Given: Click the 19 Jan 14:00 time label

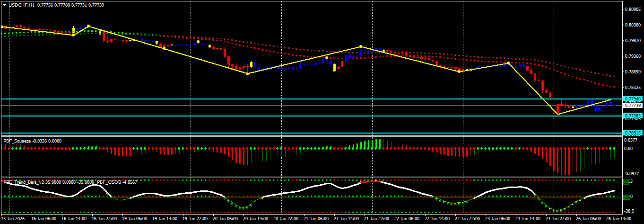Looking at the screenshot, I should click(x=165, y=219).
